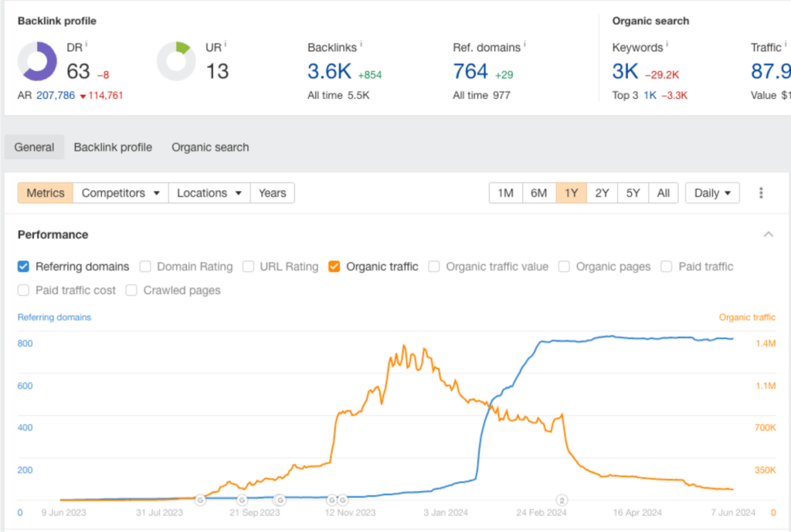Enable the Paid traffic checkbox
791x532 pixels.
tap(666, 266)
